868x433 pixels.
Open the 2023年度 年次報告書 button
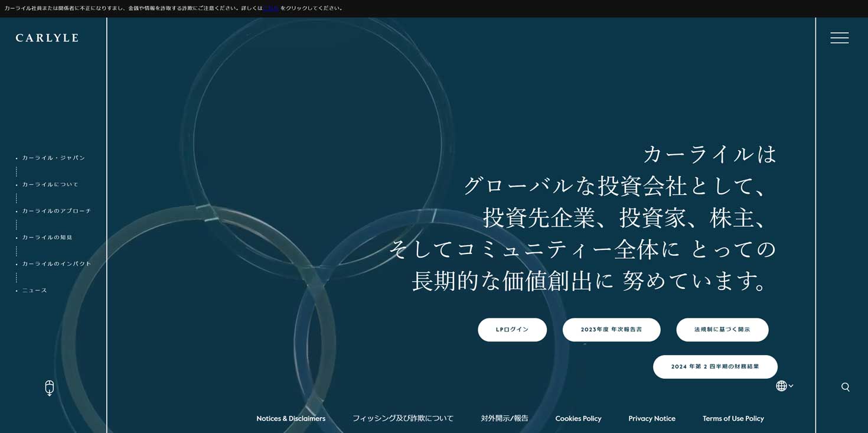point(611,330)
